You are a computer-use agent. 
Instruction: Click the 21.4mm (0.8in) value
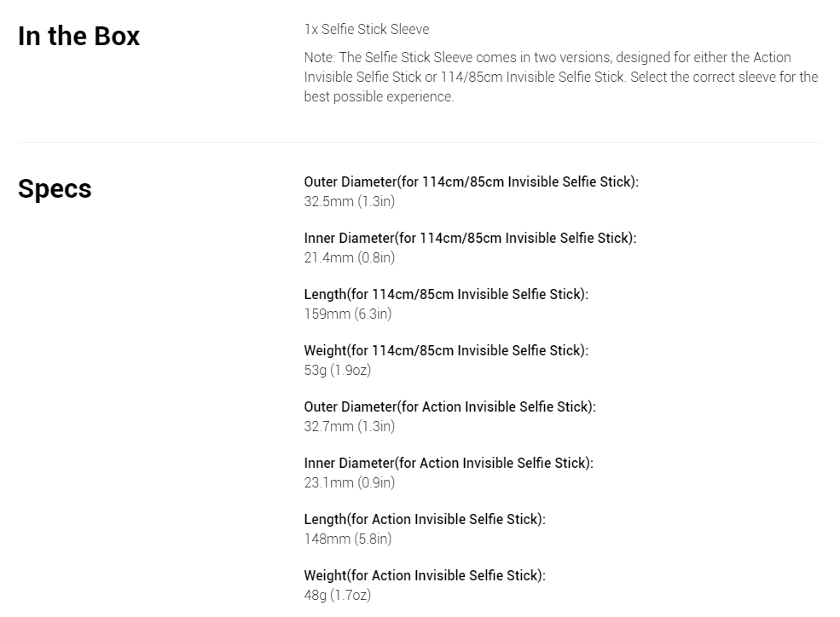pyautogui.click(x=350, y=258)
